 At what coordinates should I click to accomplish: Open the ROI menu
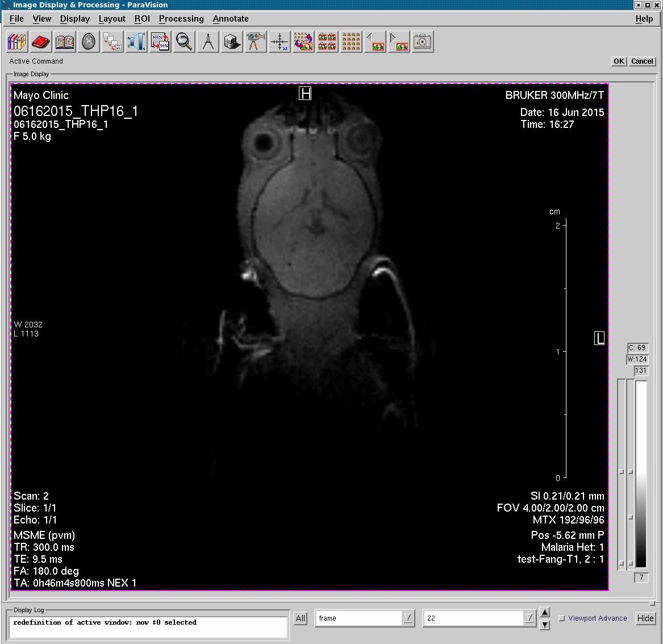pyautogui.click(x=142, y=19)
